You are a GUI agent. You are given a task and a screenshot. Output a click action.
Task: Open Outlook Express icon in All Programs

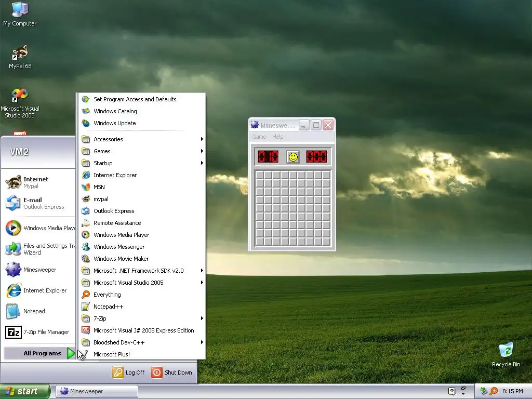point(86,211)
